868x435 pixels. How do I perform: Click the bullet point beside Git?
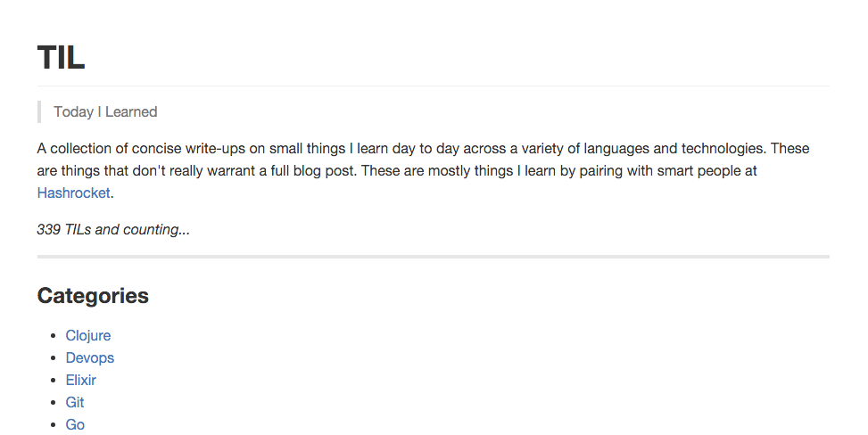pos(54,404)
